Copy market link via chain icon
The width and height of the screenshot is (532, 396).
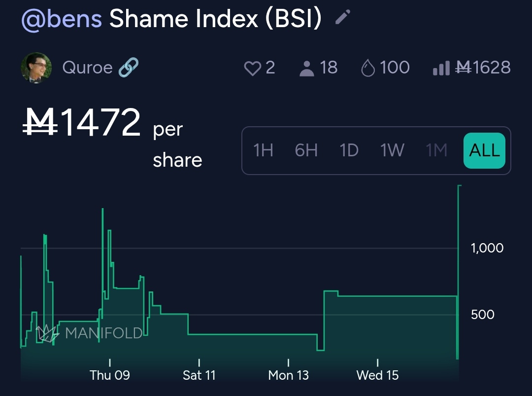coord(129,67)
